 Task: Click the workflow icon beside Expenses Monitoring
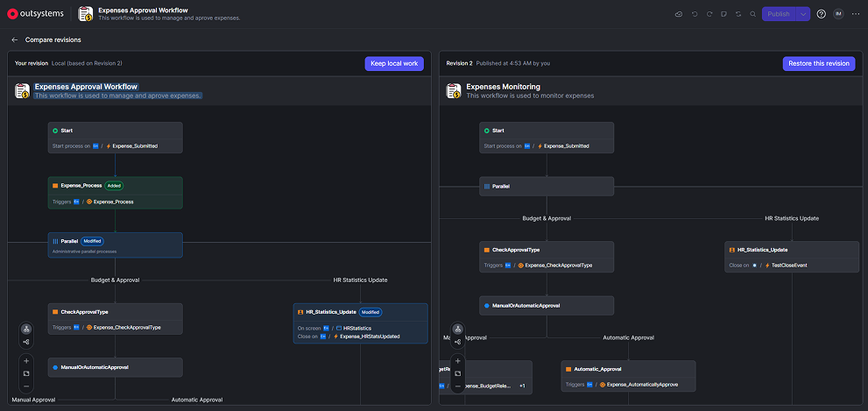coord(454,91)
